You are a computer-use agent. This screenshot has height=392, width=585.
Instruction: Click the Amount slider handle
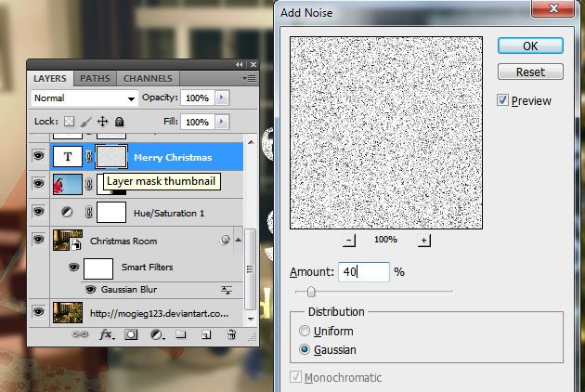pyautogui.click(x=311, y=292)
